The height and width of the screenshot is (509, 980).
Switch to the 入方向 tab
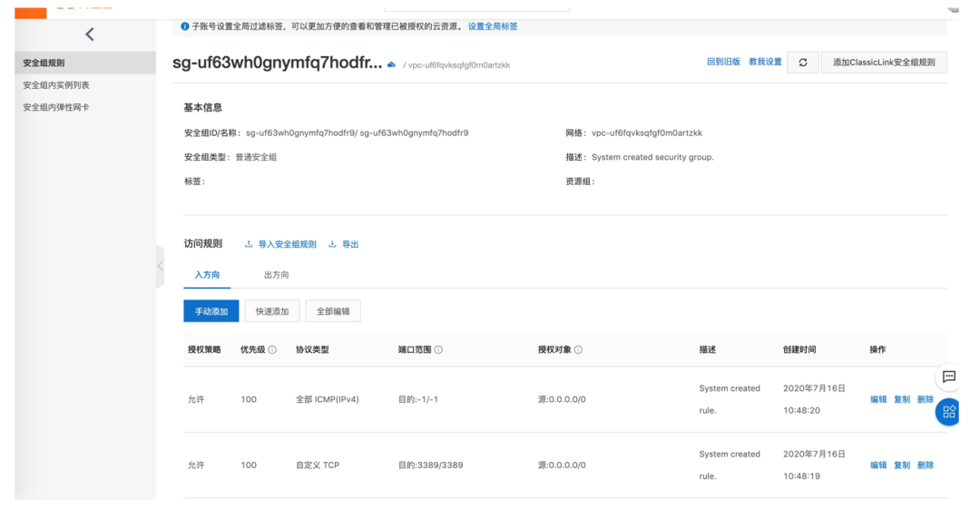[207, 275]
